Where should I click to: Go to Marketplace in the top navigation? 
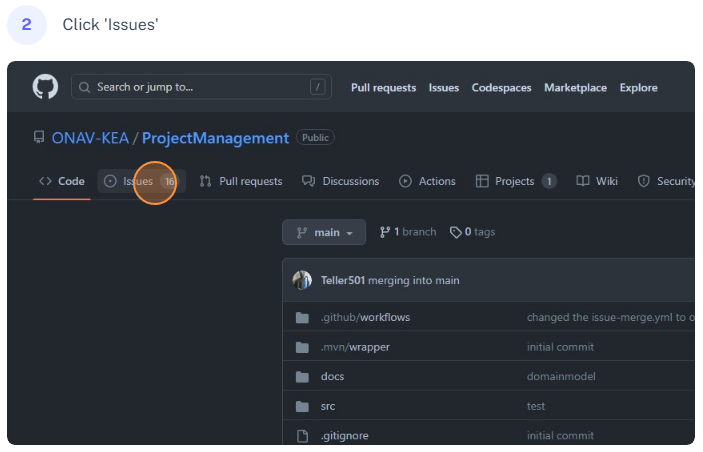575,87
